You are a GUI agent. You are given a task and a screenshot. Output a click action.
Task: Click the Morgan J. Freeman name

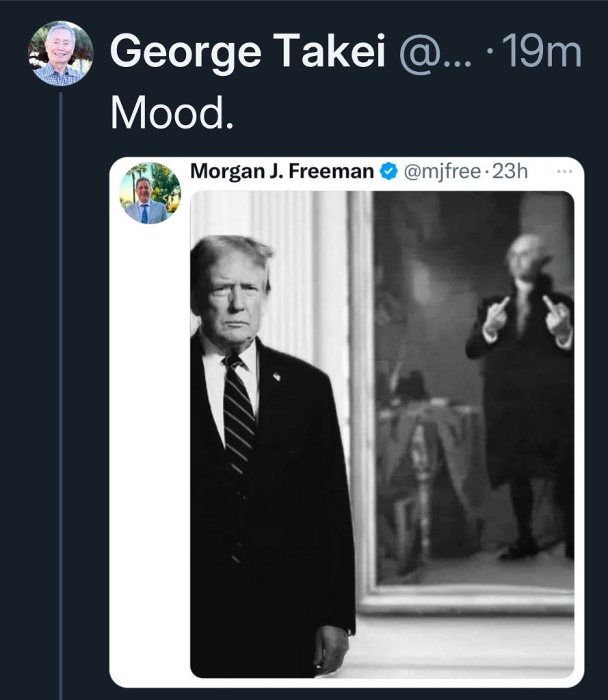[282, 172]
